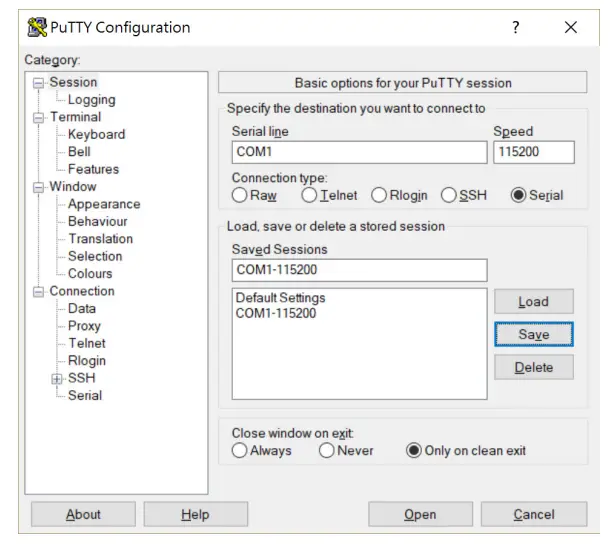Choose Only on clean exit option
The height and width of the screenshot is (546, 610).
point(414,450)
